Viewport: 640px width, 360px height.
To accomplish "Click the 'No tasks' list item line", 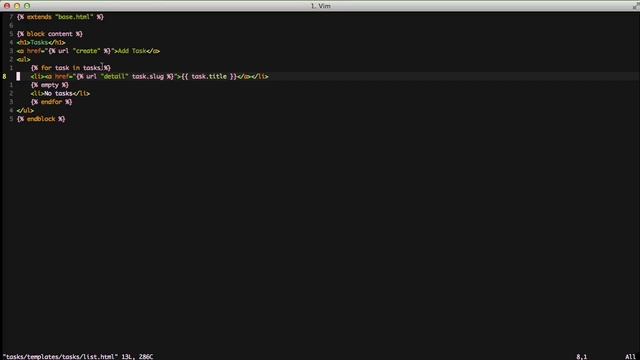I will point(60,93).
